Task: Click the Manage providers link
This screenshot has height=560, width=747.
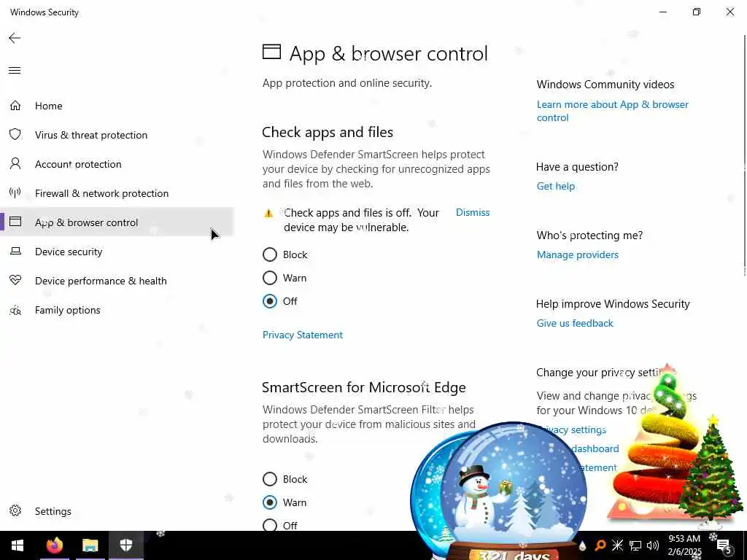Action: [x=578, y=254]
